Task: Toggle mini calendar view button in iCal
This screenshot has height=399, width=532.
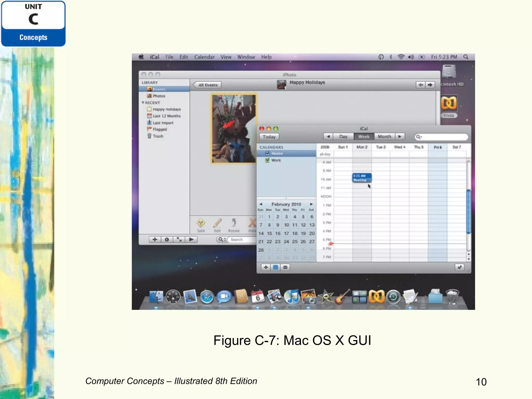Action: coord(276,267)
